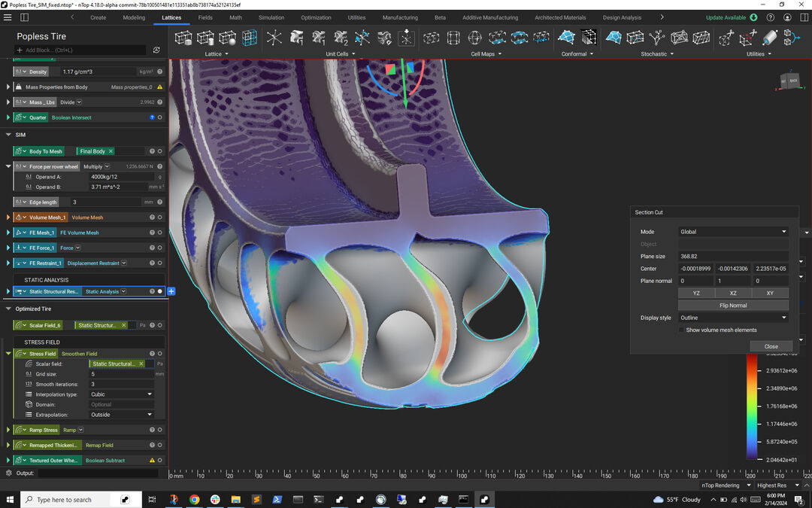
Task: Switch to the Simulation ribbon tab
Action: click(271, 17)
